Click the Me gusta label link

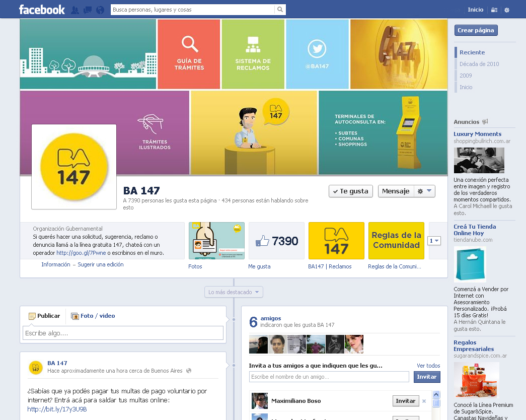click(259, 266)
